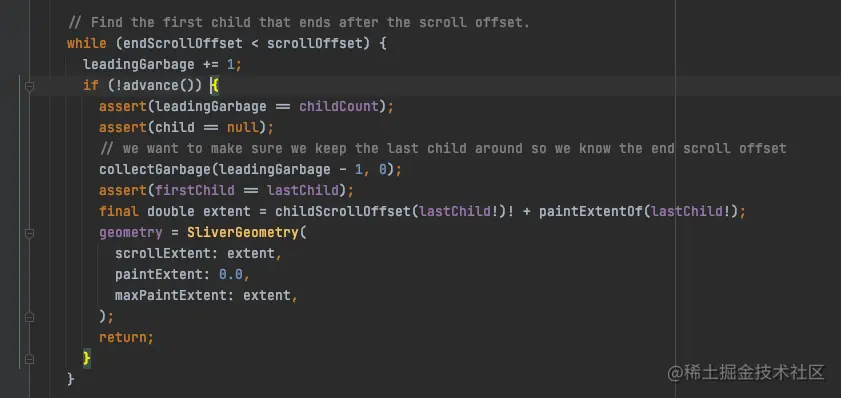Viewport: 841px width, 398px height.
Task: Click the highlighted opening brace after advance()
Action: 215,85
